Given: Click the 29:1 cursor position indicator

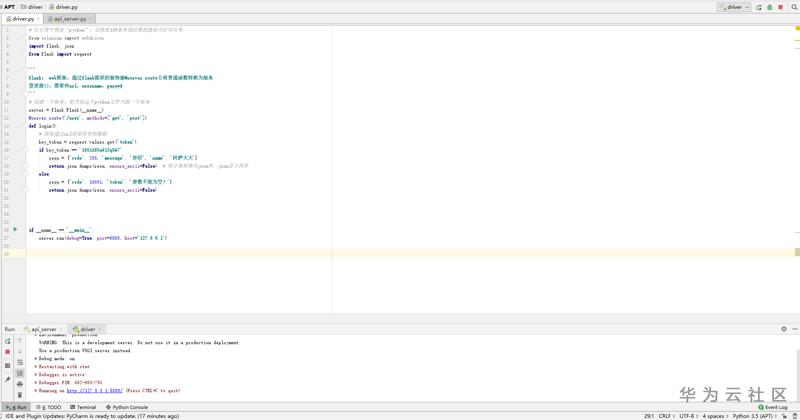Looking at the screenshot, I should click(648, 416).
